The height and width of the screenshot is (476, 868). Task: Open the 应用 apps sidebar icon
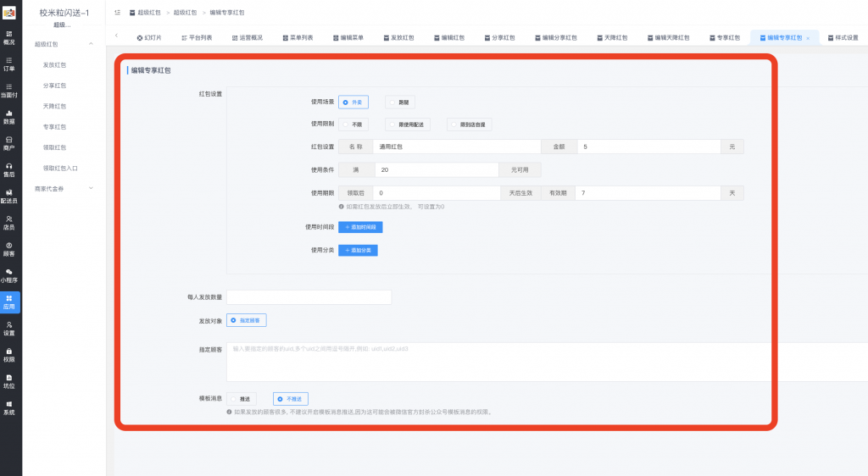9,302
